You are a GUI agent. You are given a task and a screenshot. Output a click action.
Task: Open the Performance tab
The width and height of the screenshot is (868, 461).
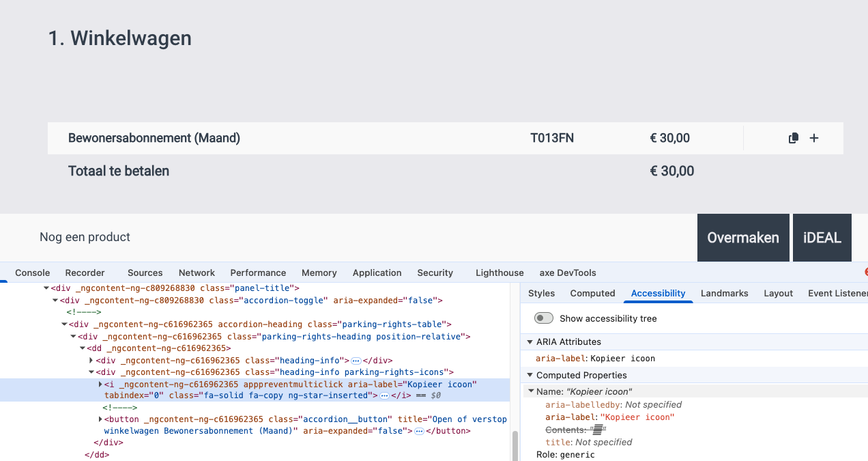click(258, 273)
